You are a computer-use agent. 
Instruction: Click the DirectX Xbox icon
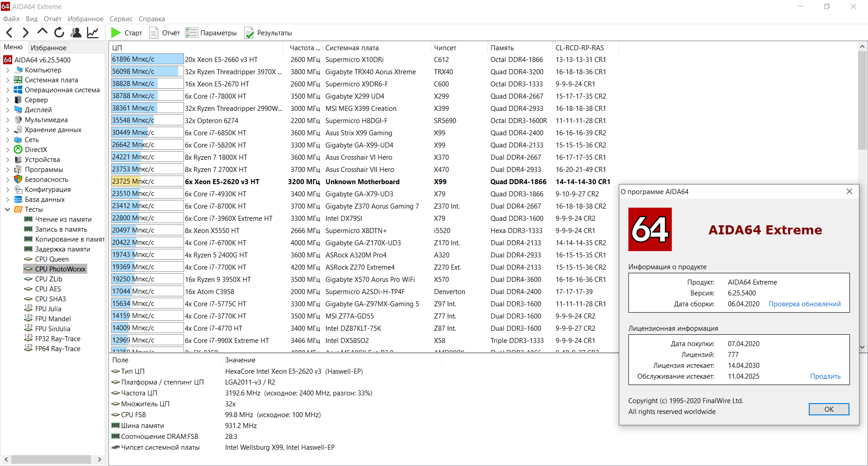coord(19,149)
